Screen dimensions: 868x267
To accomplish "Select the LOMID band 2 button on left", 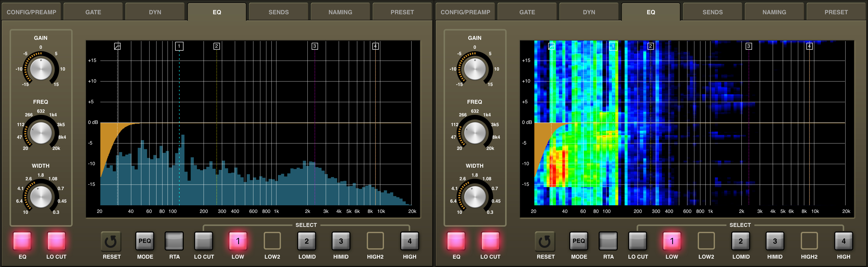I will pyautogui.click(x=307, y=241).
